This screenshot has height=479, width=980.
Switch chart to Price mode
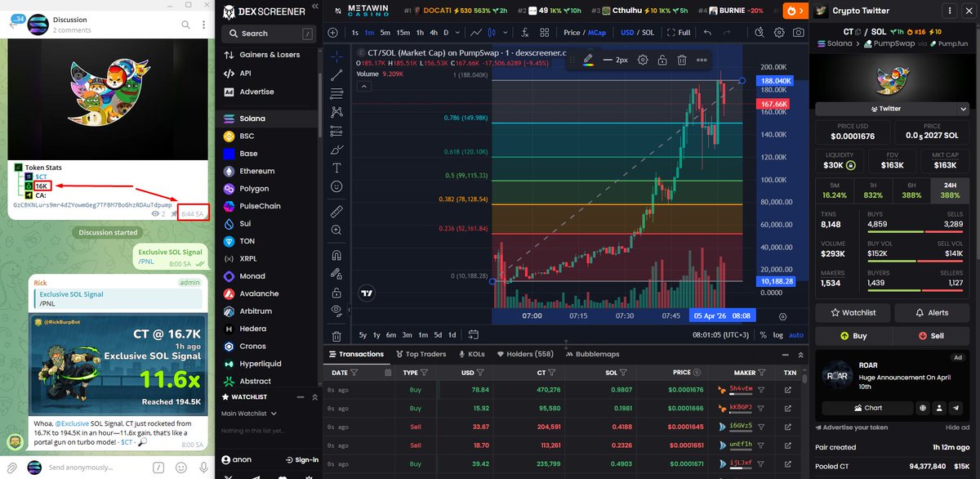[x=572, y=33]
